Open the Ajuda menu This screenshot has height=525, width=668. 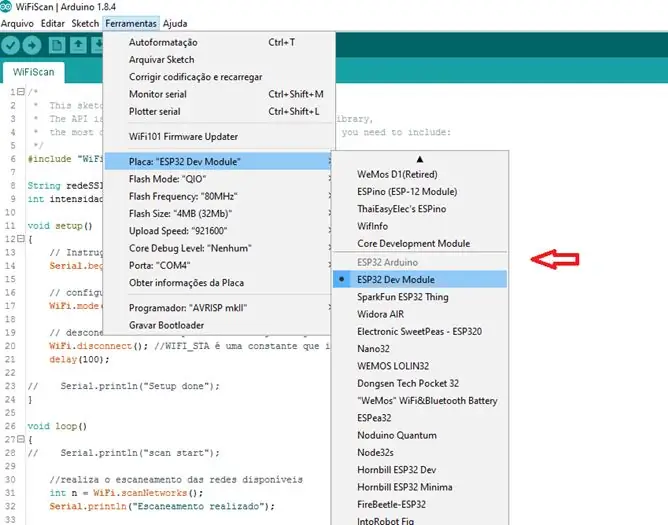175,23
